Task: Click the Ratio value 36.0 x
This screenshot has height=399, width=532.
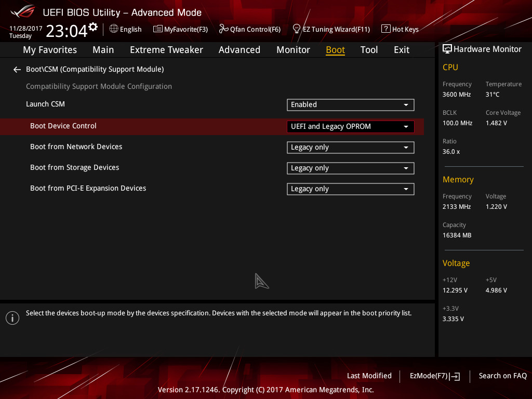Action: point(451,152)
